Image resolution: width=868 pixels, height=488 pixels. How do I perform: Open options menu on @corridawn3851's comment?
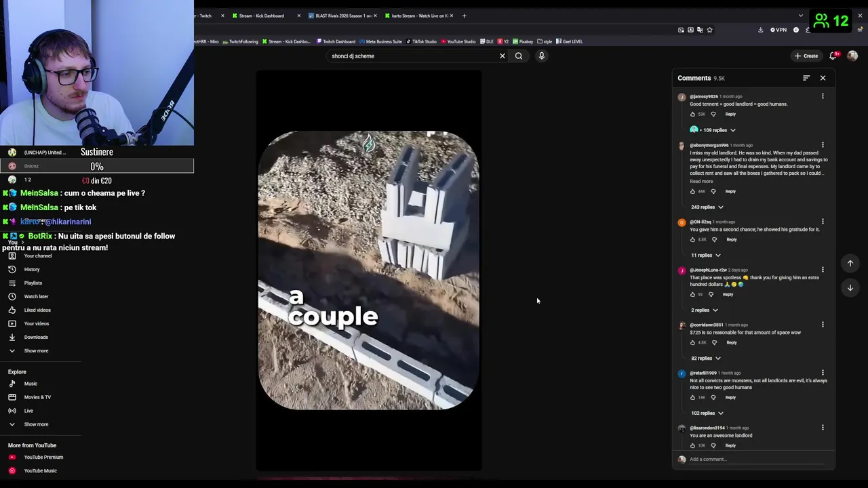pyautogui.click(x=823, y=325)
